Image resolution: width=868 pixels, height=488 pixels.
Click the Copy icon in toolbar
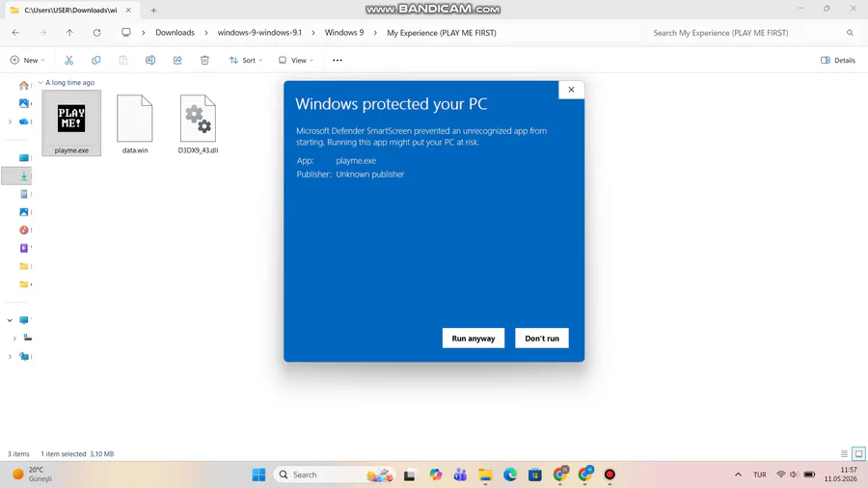96,61
